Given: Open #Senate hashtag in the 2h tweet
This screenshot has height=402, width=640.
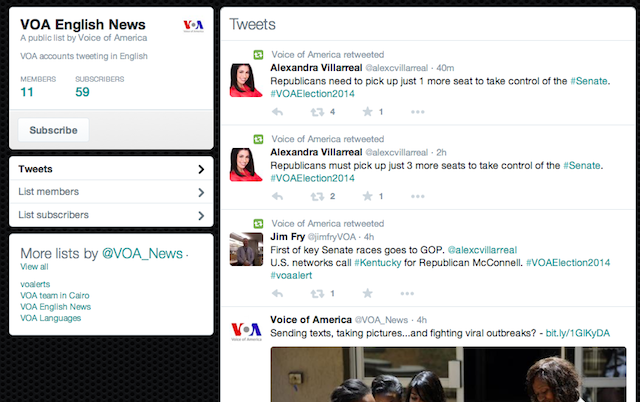Looking at the screenshot, I should click(582, 165).
